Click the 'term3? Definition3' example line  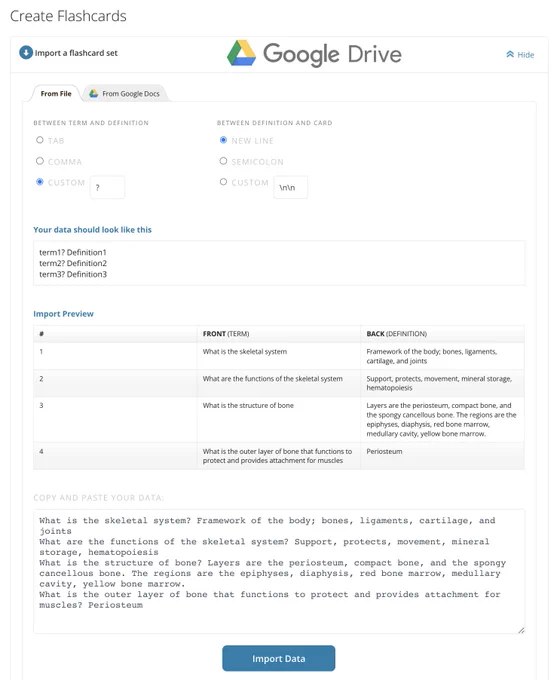click(73, 274)
